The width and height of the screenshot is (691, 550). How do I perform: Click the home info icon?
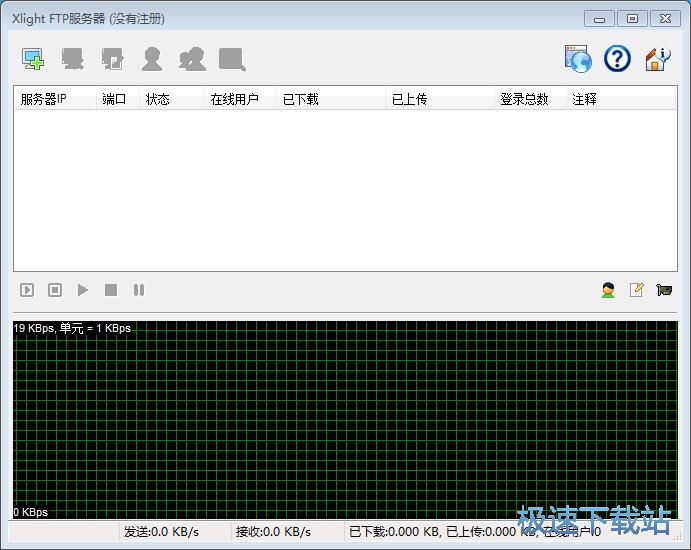coord(658,59)
